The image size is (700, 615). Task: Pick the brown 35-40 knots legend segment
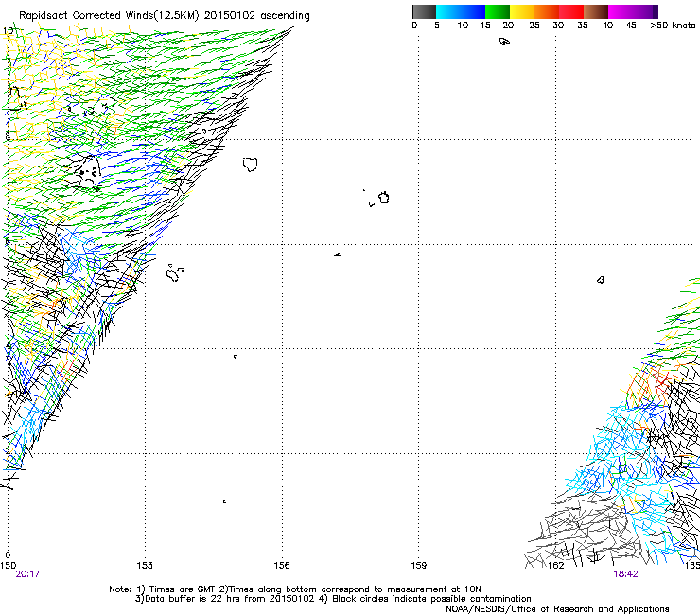596,11
